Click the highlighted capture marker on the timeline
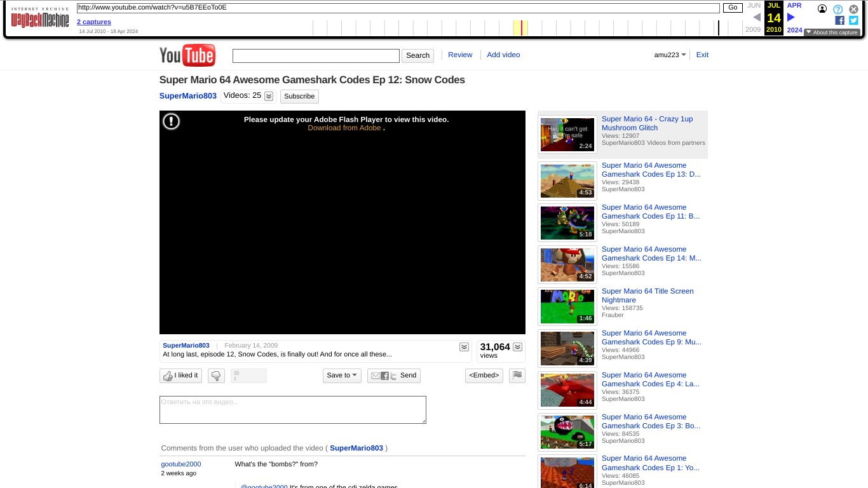868x488 pixels. [x=521, y=27]
